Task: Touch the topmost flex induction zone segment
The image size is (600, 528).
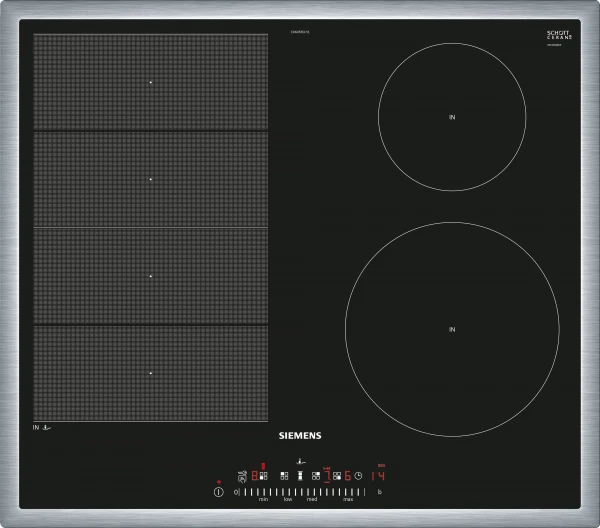Action: click(x=150, y=83)
